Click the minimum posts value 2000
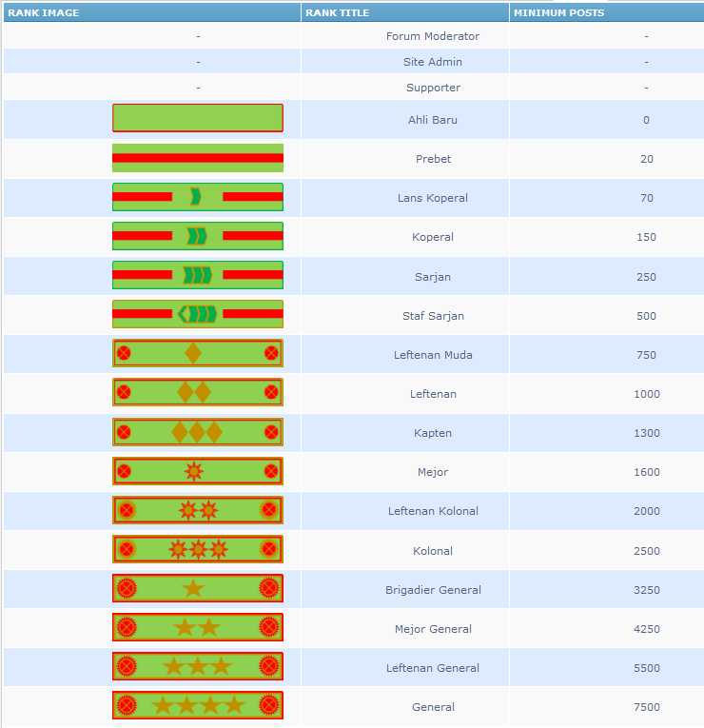The image size is (704, 728). coord(647,511)
